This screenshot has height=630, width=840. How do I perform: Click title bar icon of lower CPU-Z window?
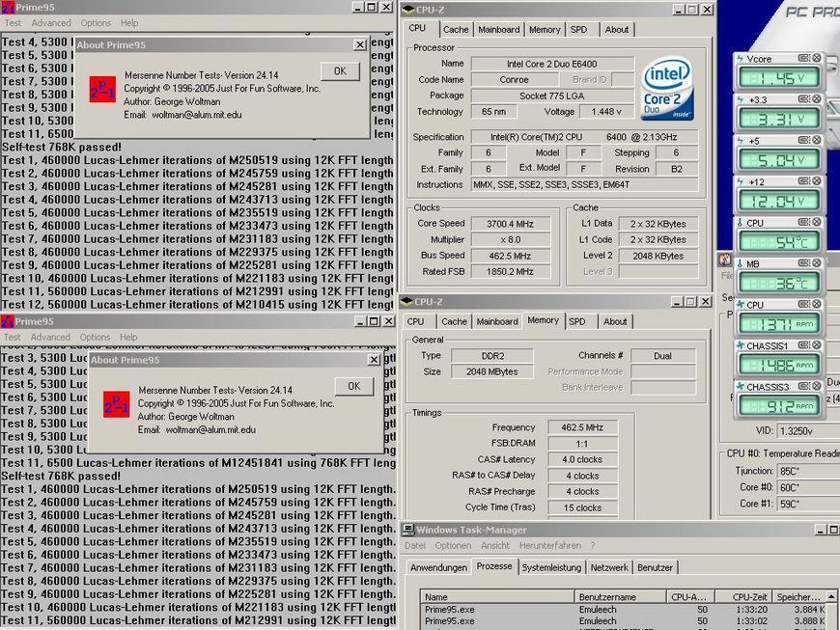pos(407,301)
